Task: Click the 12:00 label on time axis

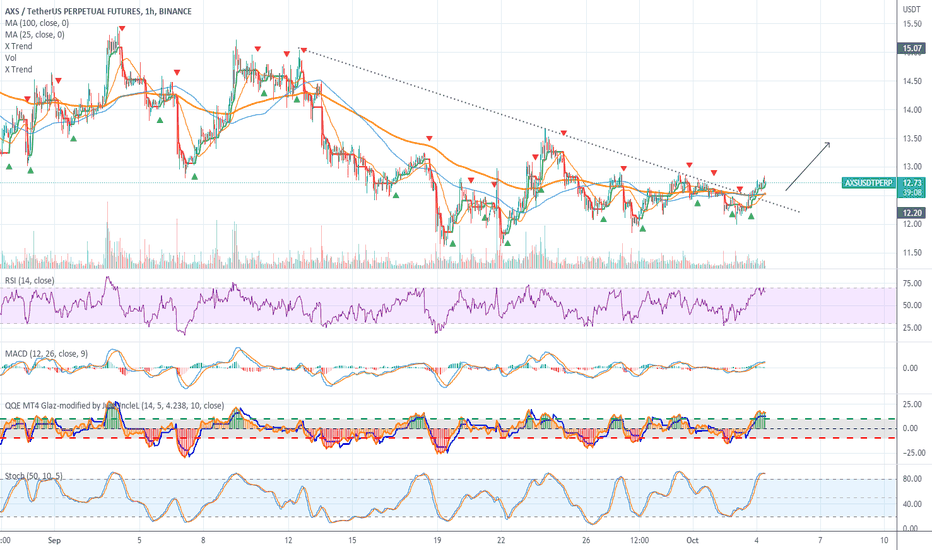Action: click(640, 540)
